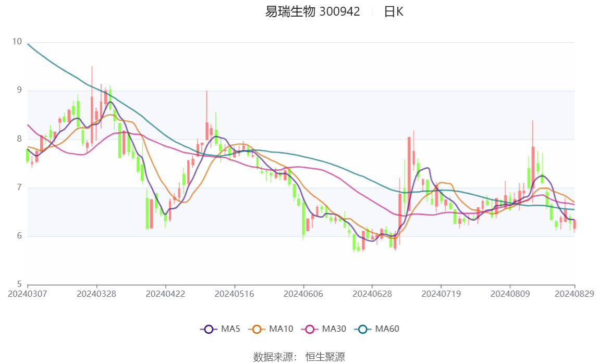Toggle the MA60 legend series
Image resolution: width=598 pixels, height=364 pixels.
click(376, 329)
